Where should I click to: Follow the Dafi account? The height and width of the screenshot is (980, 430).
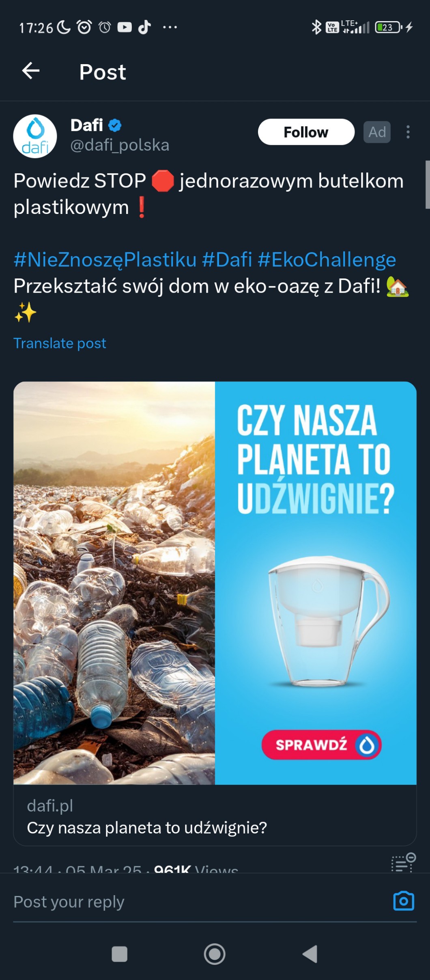tap(306, 132)
